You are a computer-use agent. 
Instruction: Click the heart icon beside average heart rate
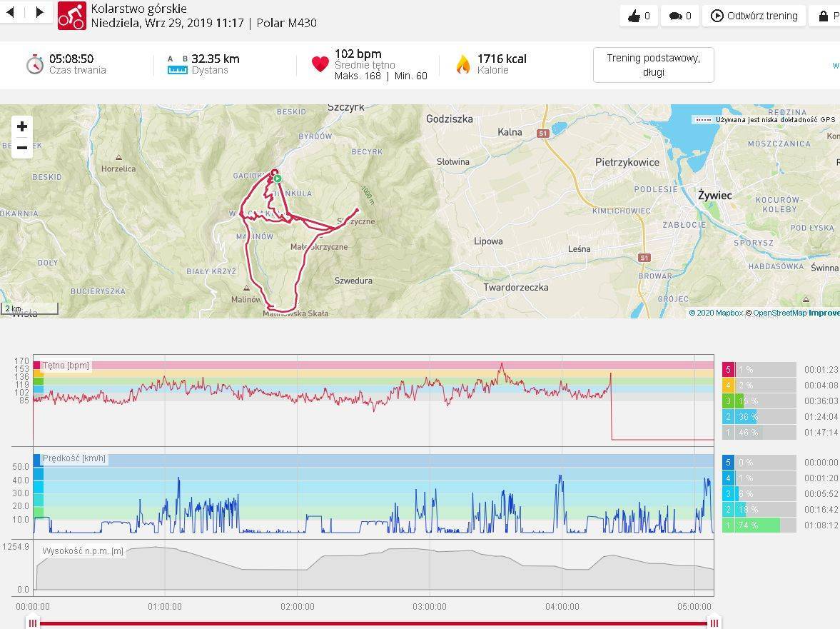pyautogui.click(x=320, y=64)
